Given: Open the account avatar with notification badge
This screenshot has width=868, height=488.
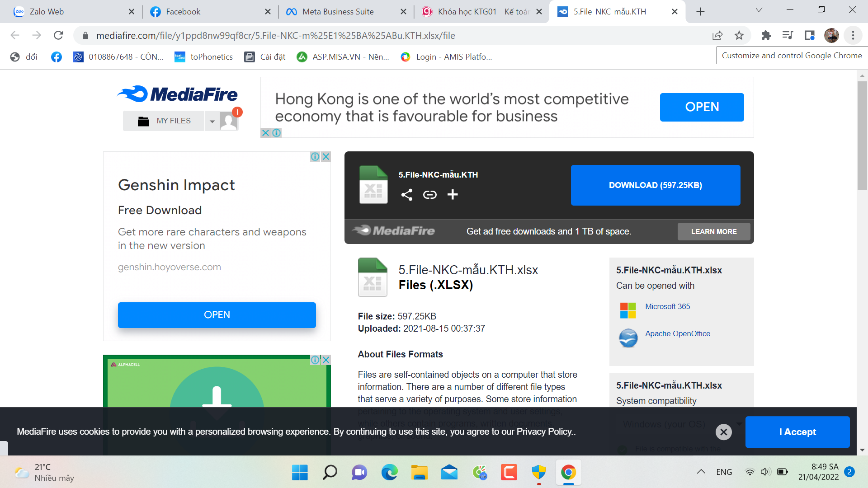Looking at the screenshot, I should click(x=229, y=121).
